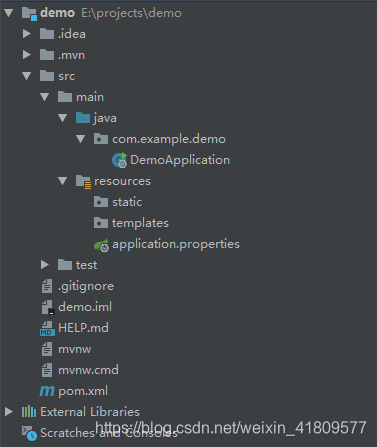The image size is (377, 447).
Task: Collapse the resources folder arrow
Action: (x=63, y=181)
